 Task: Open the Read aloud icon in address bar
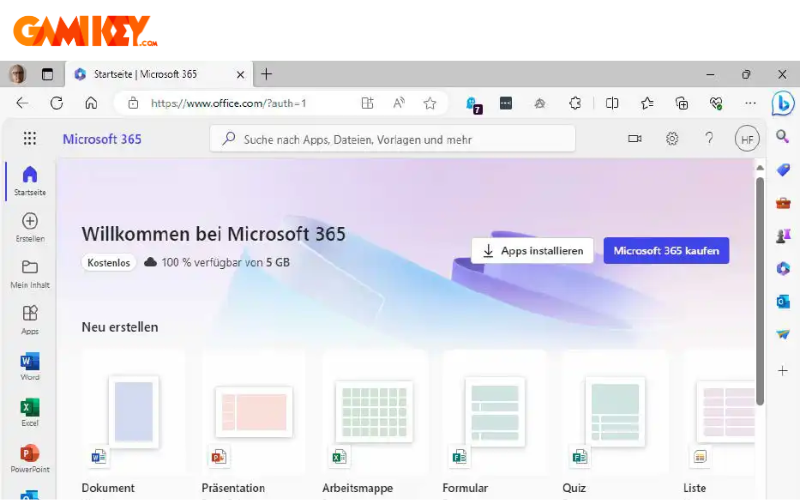[398, 103]
